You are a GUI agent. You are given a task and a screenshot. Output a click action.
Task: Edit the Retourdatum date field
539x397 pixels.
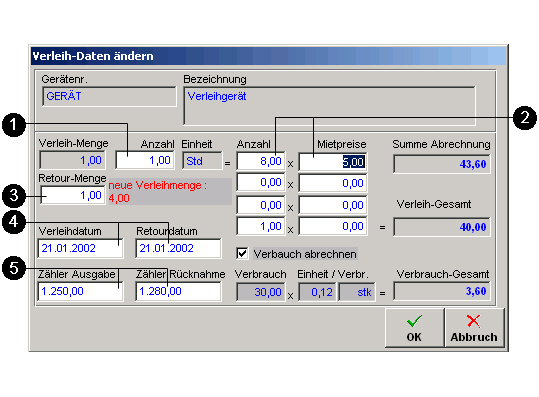click(x=178, y=248)
